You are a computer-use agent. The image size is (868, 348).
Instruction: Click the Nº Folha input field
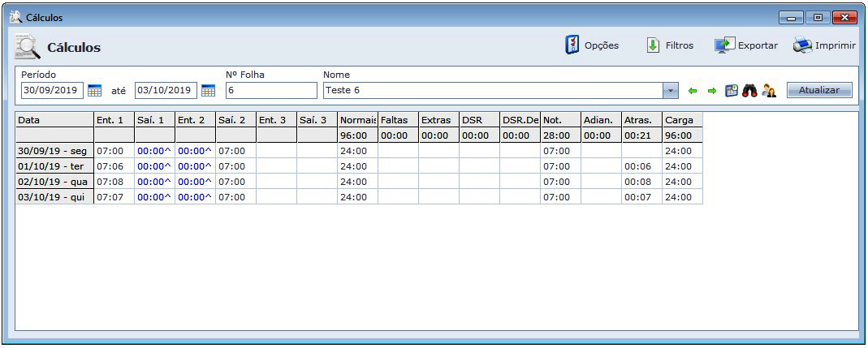271,90
